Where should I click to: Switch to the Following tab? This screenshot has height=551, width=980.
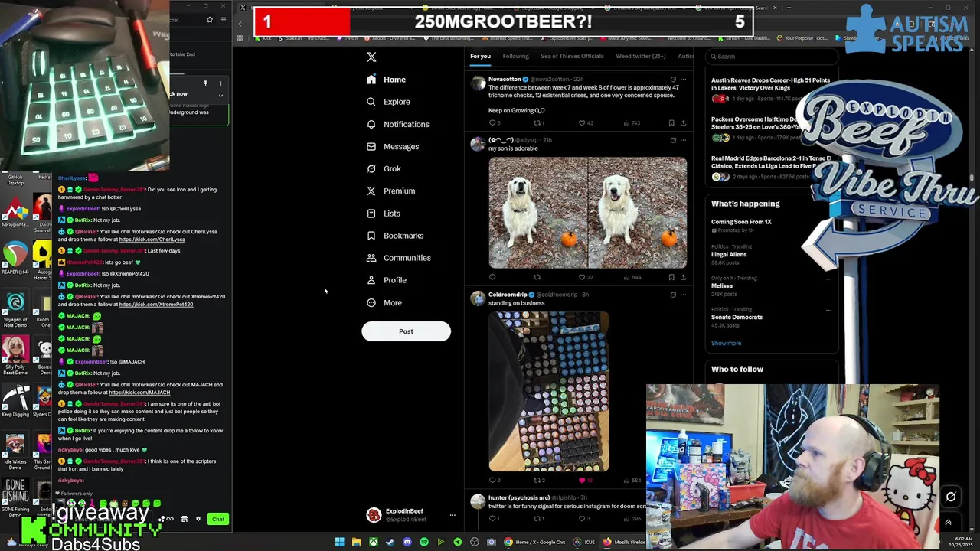coord(515,56)
